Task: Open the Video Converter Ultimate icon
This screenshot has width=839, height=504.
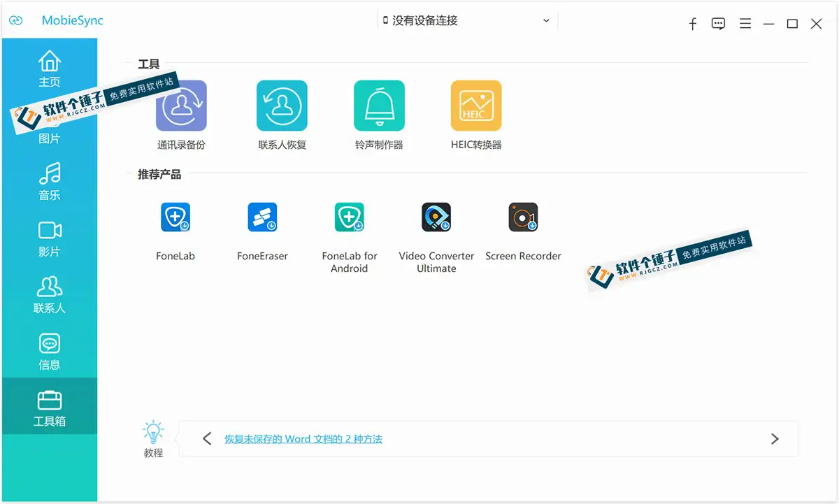Action: point(436,217)
